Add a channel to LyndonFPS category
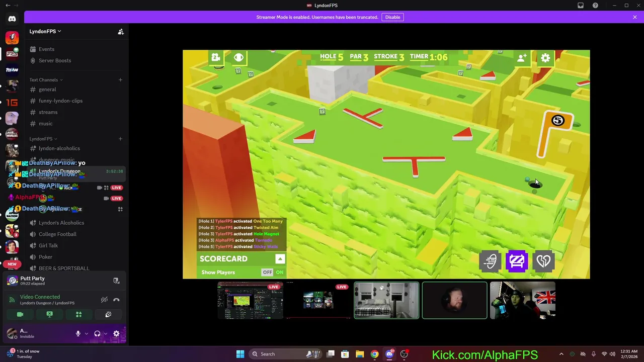The image size is (644, 362). point(120,139)
